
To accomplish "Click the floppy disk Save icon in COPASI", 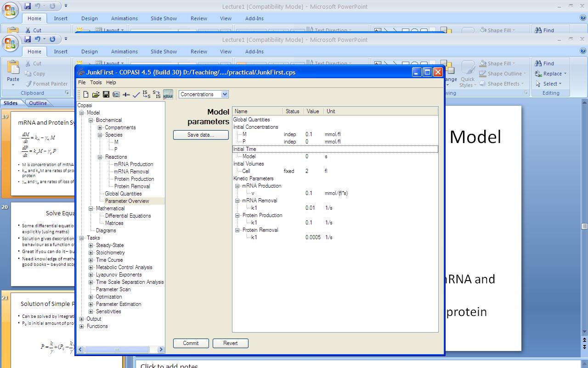I will click(x=106, y=94).
